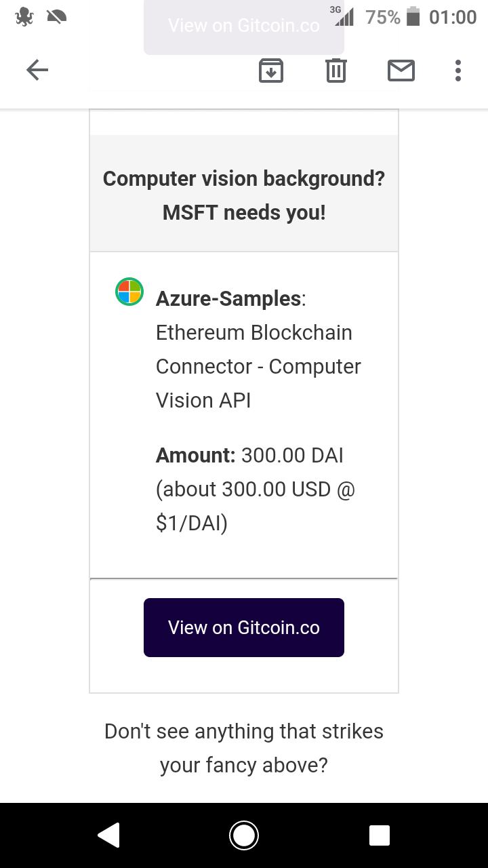The height and width of the screenshot is (868, 488).
Task: Tap the faded View on Gitcoin.co tooltip
Action: coord(244,27)
